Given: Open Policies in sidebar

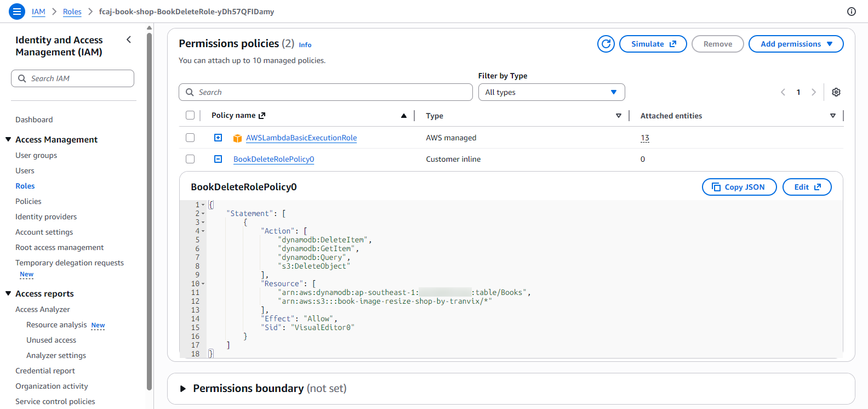Looking at the screenshot, I should 28,201.
